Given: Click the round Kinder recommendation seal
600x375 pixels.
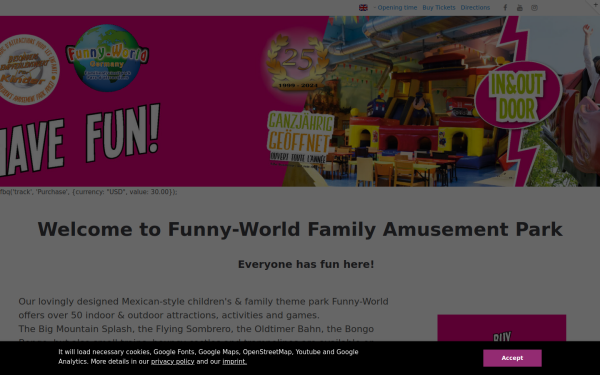Looking at the screenshot, I should point(29,70).
